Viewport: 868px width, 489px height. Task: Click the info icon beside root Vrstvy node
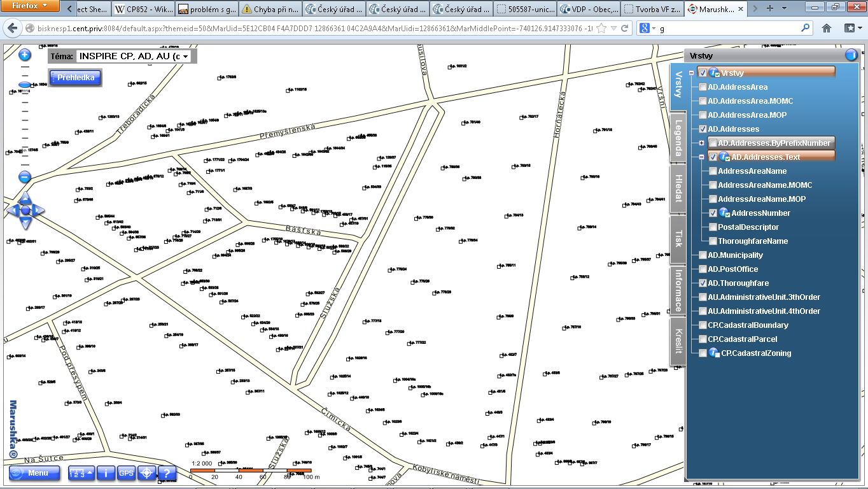point(714,73)
